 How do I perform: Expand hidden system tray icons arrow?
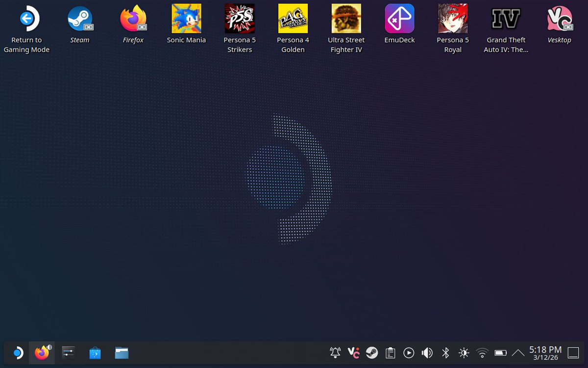pyautogui.click(x=518, y=353)
